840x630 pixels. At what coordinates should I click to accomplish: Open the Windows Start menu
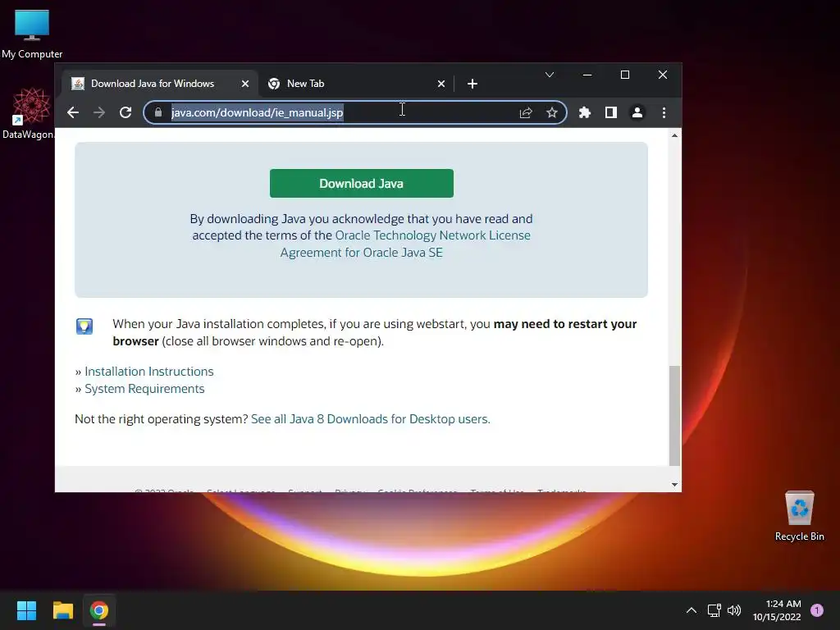pos(26,610)
